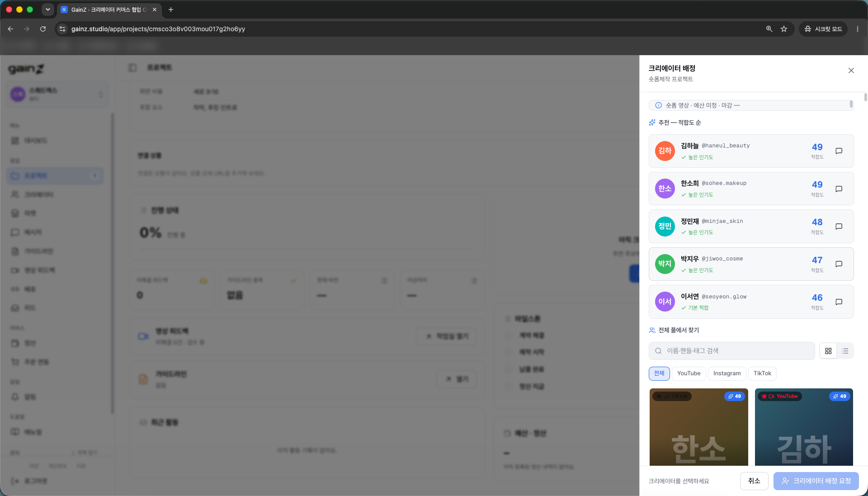
Task: Filter creators by YouTube
Action: [689, 373]
